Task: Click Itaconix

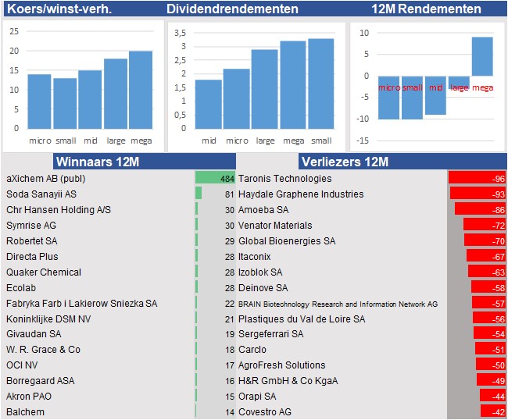Action: [x=254, y=257]
